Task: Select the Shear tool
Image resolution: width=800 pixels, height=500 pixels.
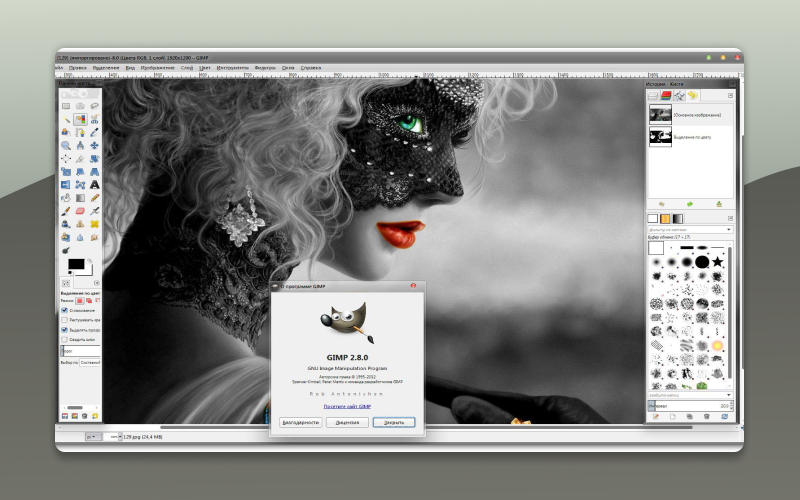Action: 80,172
